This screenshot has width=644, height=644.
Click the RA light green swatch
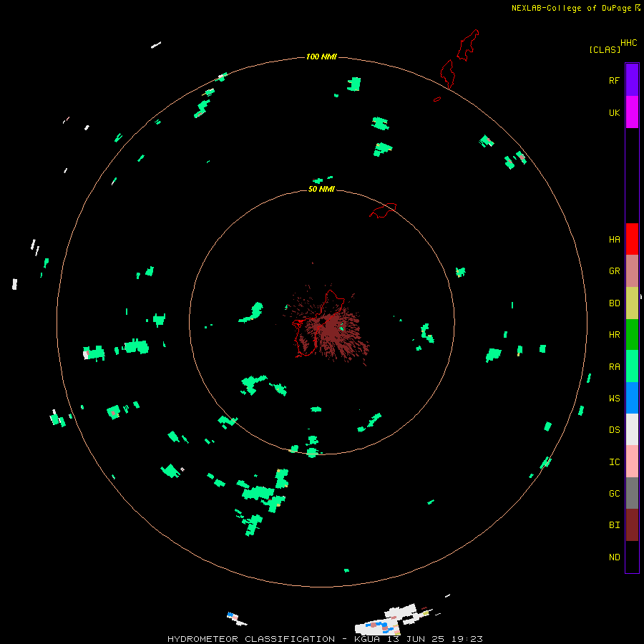pos(632,366)
